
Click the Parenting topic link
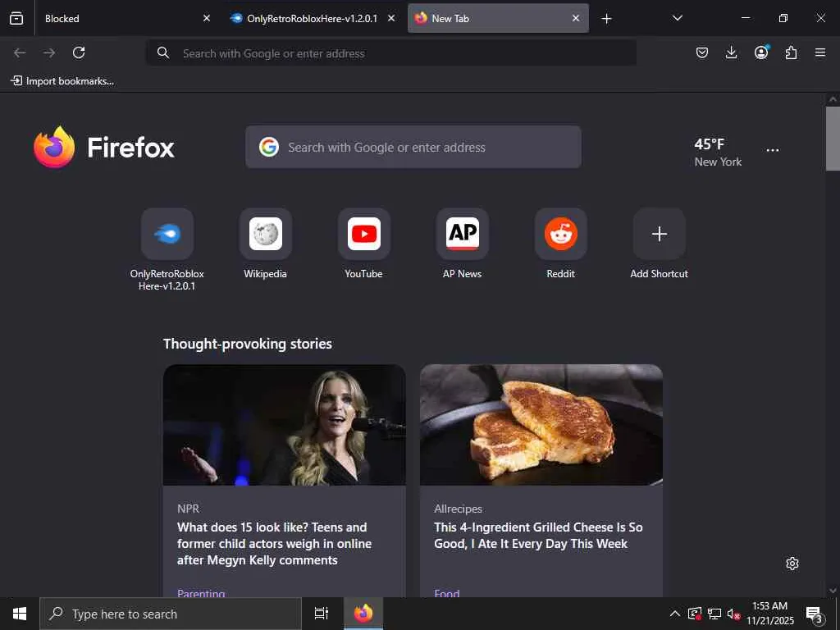201,592
